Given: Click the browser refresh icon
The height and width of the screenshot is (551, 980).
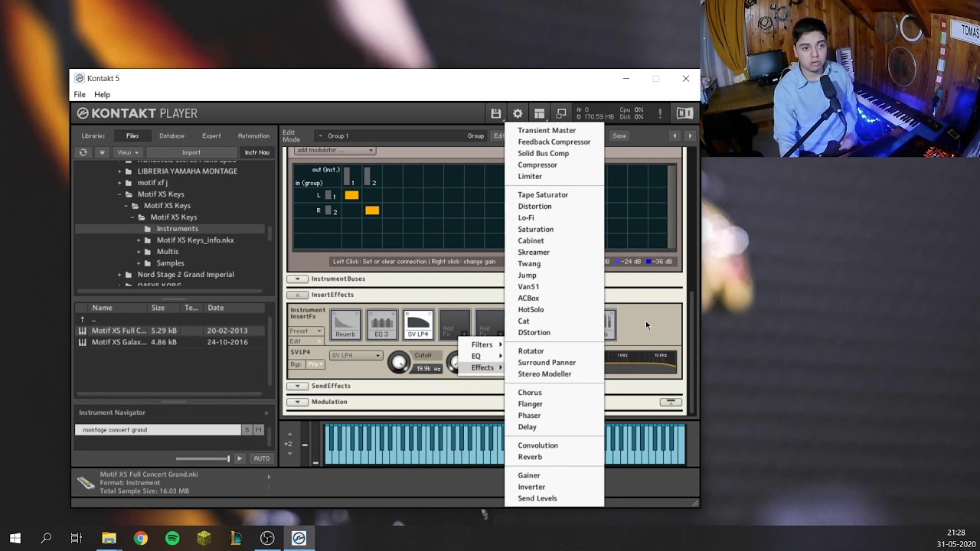Looking at the screenshot, I should point(83,152).
